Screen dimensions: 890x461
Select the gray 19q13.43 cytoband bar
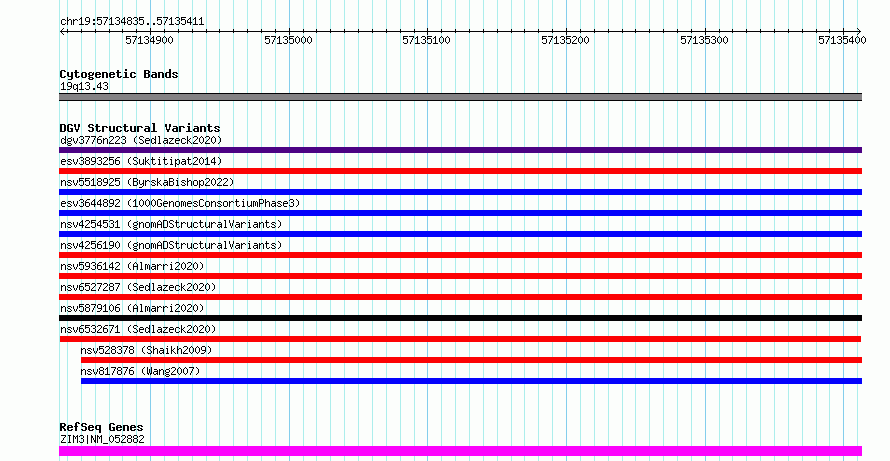click(x=460, y=97)
